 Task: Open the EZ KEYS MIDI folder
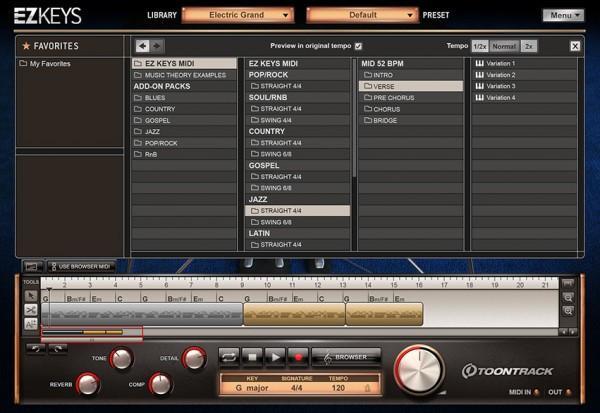click(184, 64)
